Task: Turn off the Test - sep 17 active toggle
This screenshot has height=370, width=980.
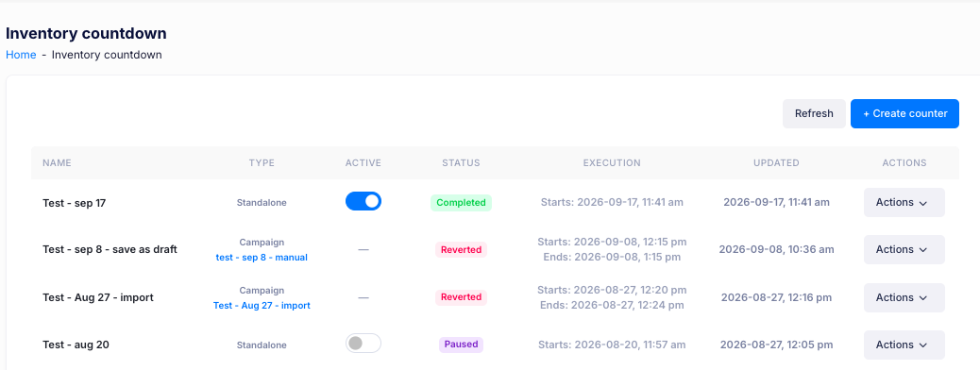Action: (363, 201)
